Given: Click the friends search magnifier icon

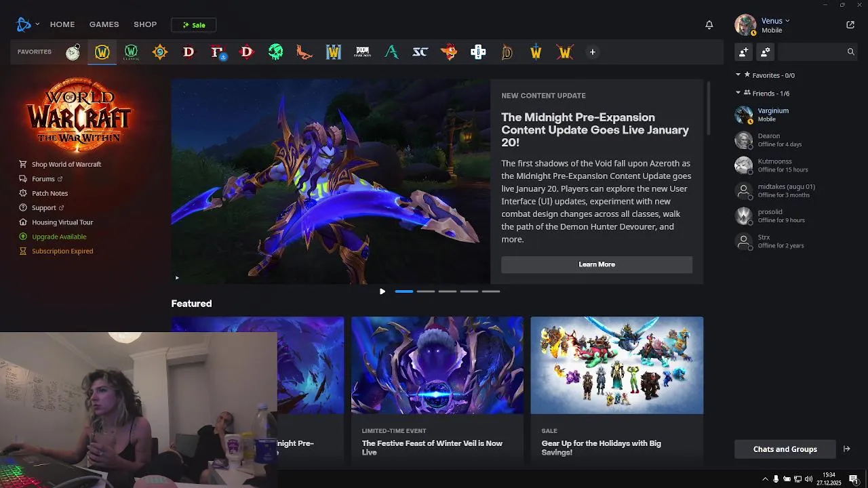Looking at the screenshot, I should click(x=850, y=52).
